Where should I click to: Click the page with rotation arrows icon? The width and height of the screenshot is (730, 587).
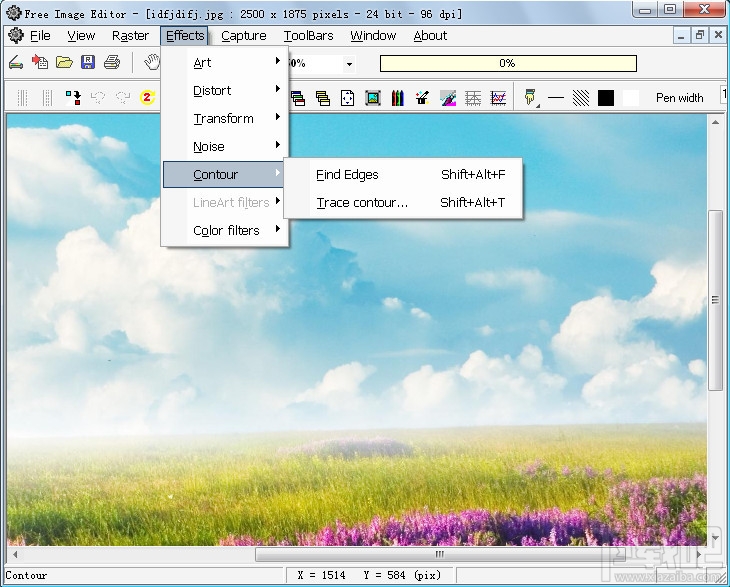click(347, 98)
